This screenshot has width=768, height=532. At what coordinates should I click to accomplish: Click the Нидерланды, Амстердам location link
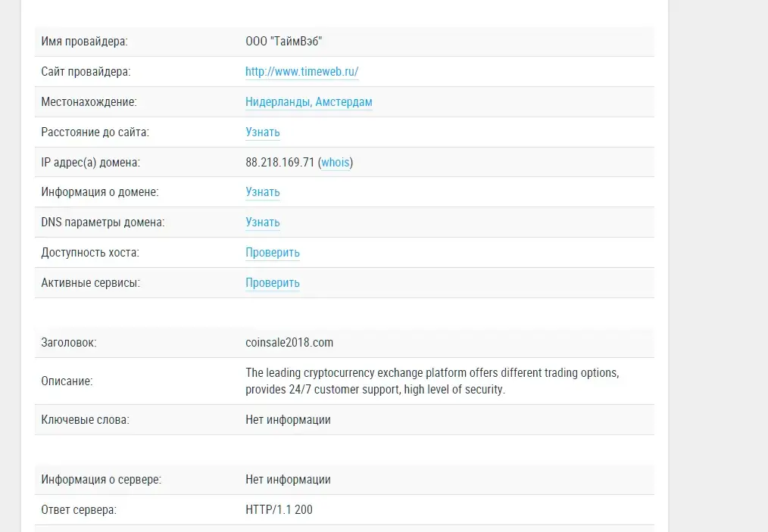pyautogui.click(x=308, y=102)
